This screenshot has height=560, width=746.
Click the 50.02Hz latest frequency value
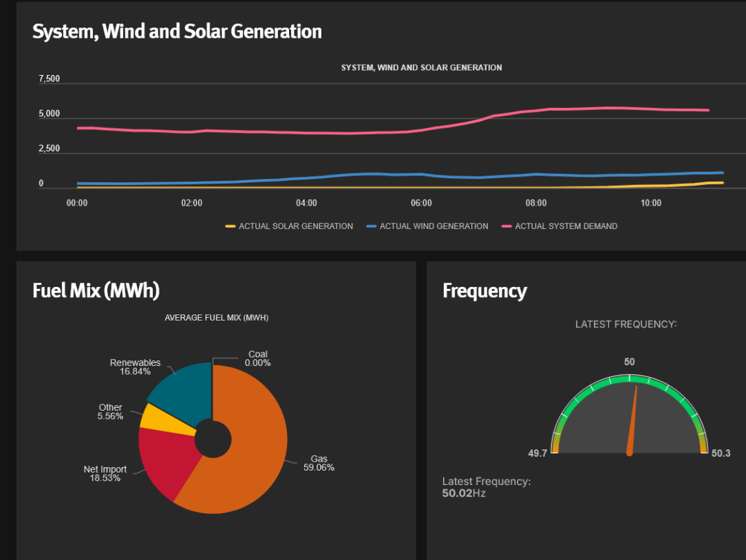464,493
